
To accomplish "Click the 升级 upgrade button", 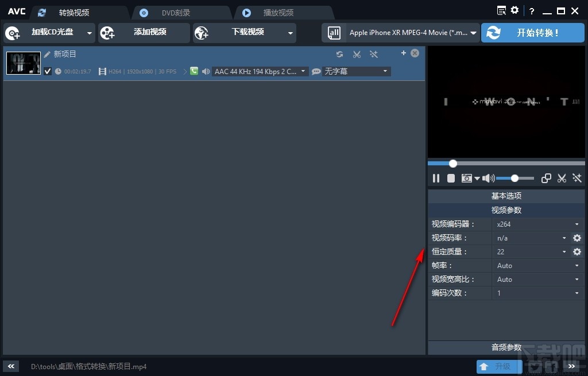I will 499,366.
